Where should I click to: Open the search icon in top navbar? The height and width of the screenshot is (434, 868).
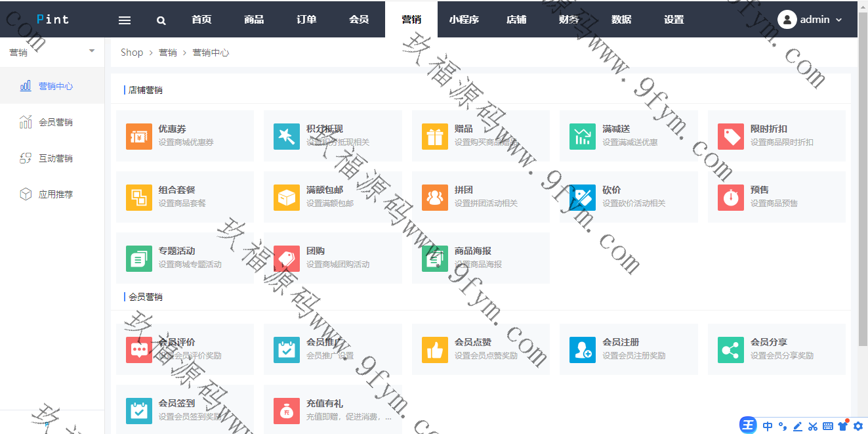pyautogui.click(x=161, y=20)
